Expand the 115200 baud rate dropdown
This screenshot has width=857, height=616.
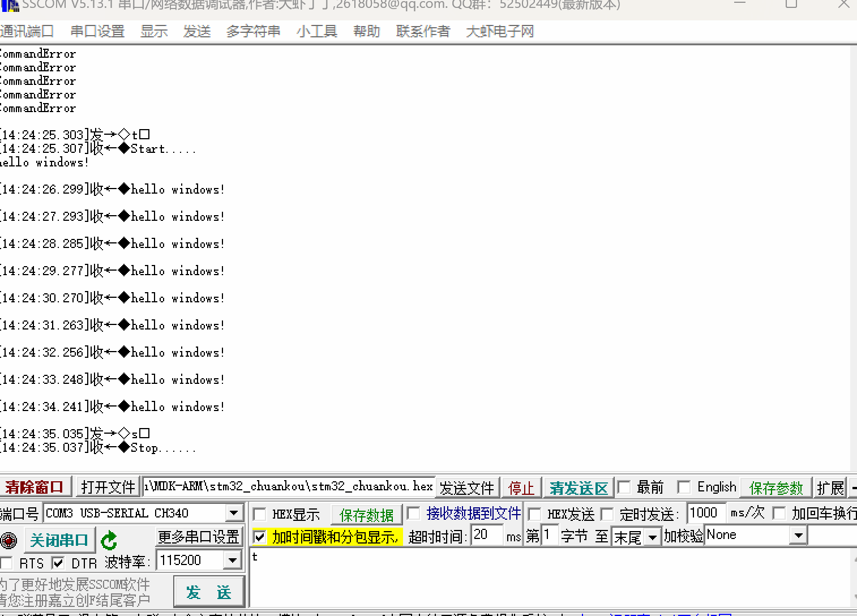pyautogui.click(x=233, y=561)
